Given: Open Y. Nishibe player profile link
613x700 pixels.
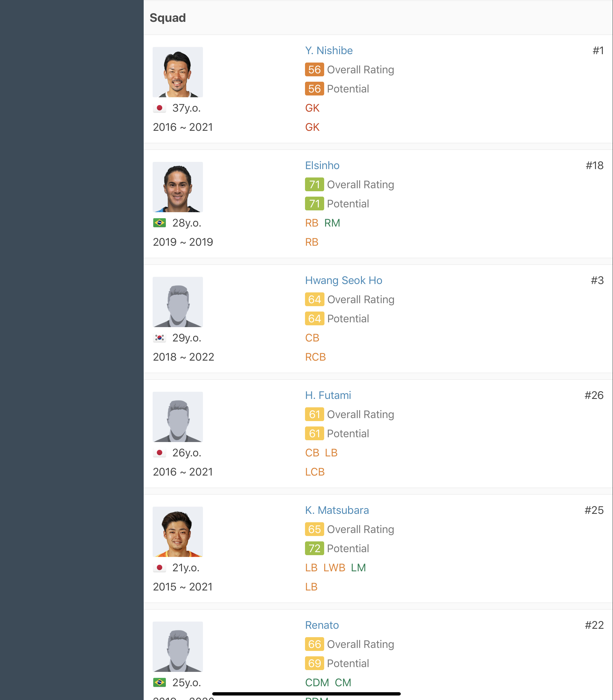Looking at the screenshot, I should 329,51.
